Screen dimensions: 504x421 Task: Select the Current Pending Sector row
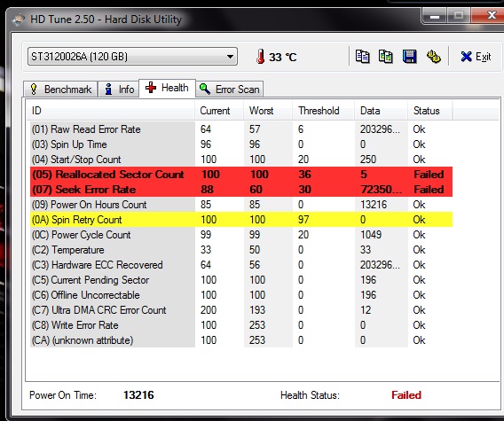(241, 280)
